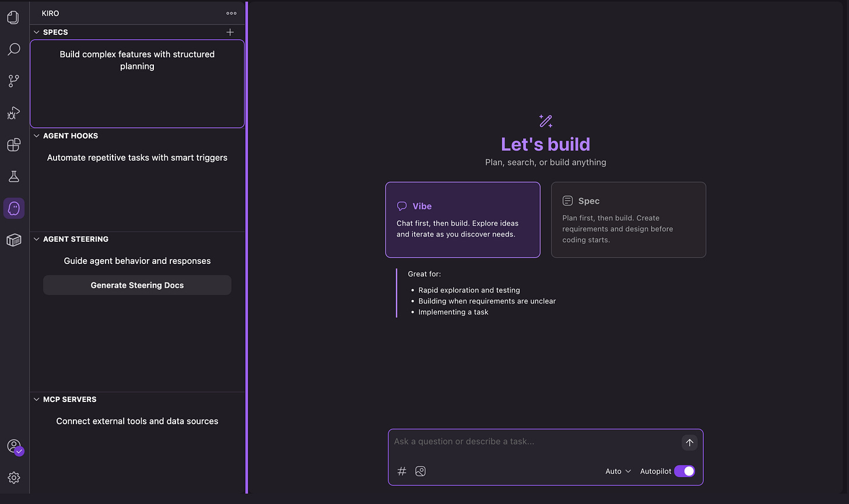The image size is (849, 504).
Task: Click the 'Great for:' label
Action: coord(424,274)
